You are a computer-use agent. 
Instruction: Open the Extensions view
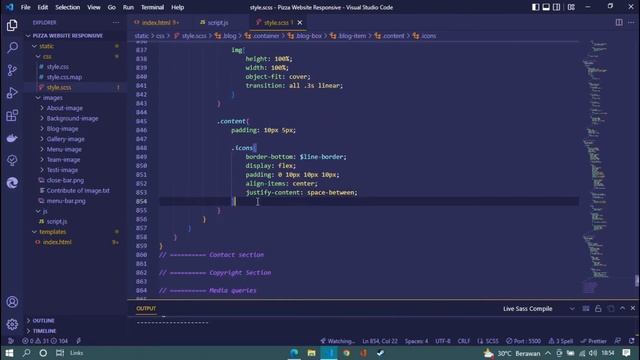[12, 115]
